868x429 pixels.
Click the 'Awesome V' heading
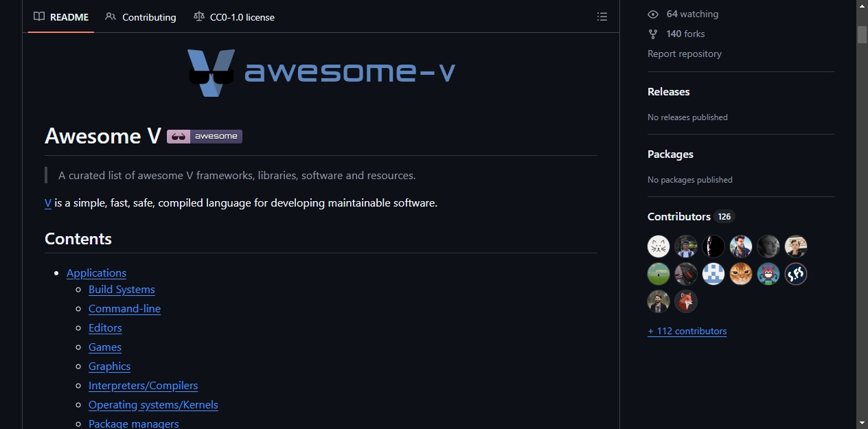103,137
